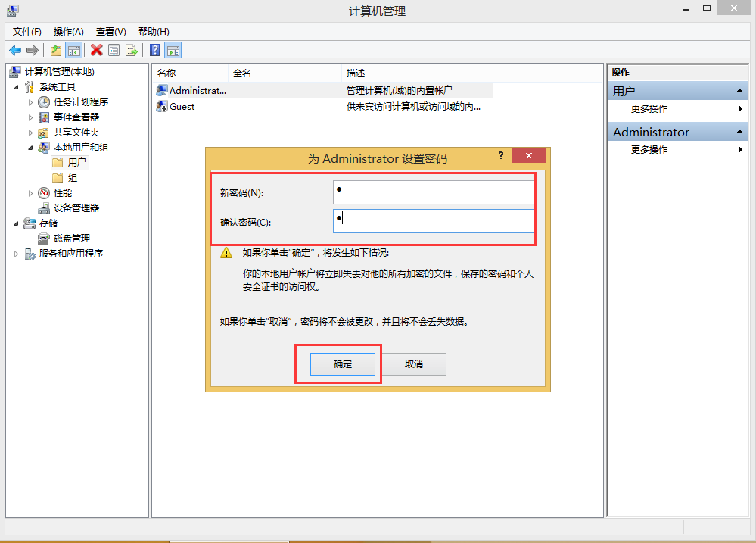Click the Storage node icon
The width and height of the screenshot is (756, 543).
tap(30, 223)
